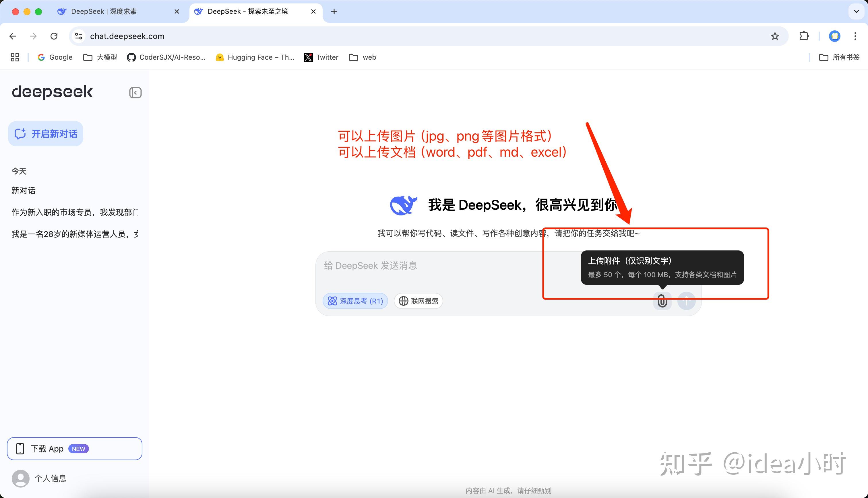Open the 大模型 bookmarks folder
Screen dimensions: 868x498
(100, 57)
